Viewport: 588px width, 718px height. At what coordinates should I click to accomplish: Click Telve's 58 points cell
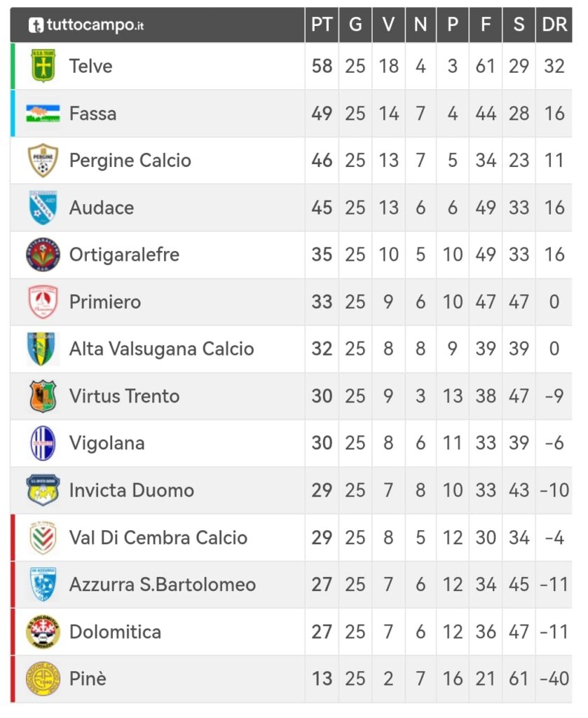(322, 66)
